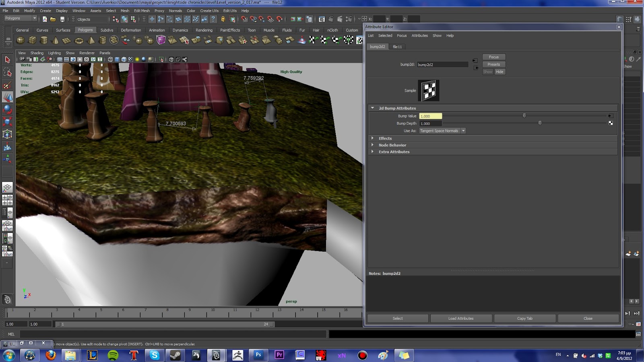644x362 pixels.
Task: Select the Lasso selection tool
Action: pyautogui.click(x=7, y=72)
